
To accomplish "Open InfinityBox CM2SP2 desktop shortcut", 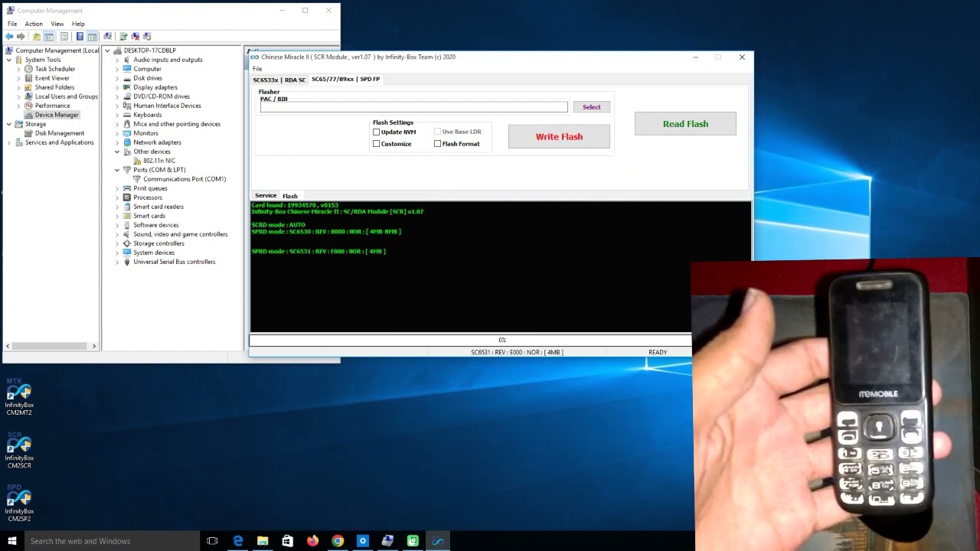I will click(x=19, y=504).
